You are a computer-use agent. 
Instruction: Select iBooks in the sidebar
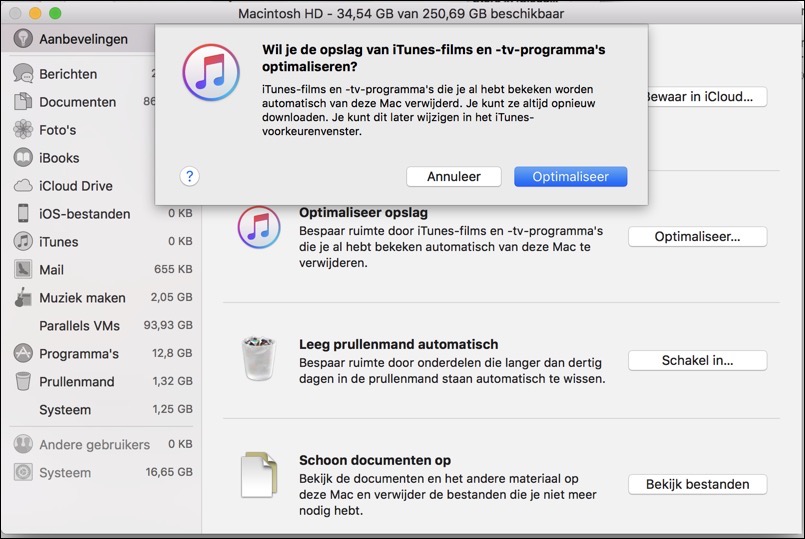click(59, 158)
